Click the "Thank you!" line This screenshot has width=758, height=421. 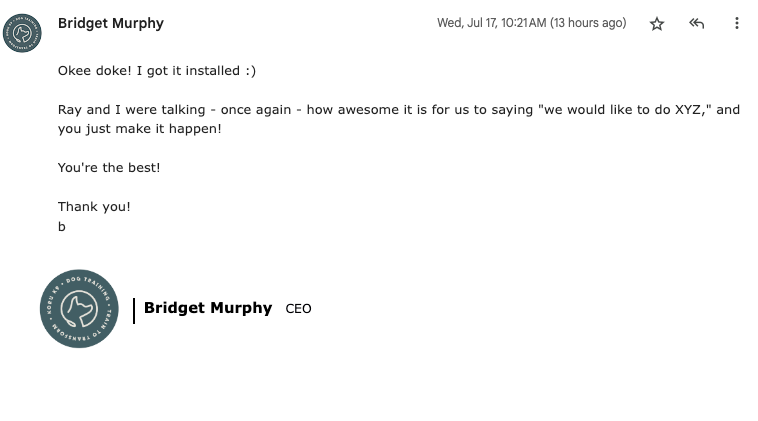(94, 207)
